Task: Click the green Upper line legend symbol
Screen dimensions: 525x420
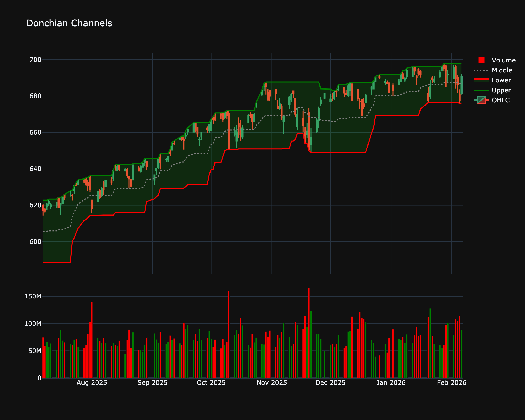Action: coord(481,90)
